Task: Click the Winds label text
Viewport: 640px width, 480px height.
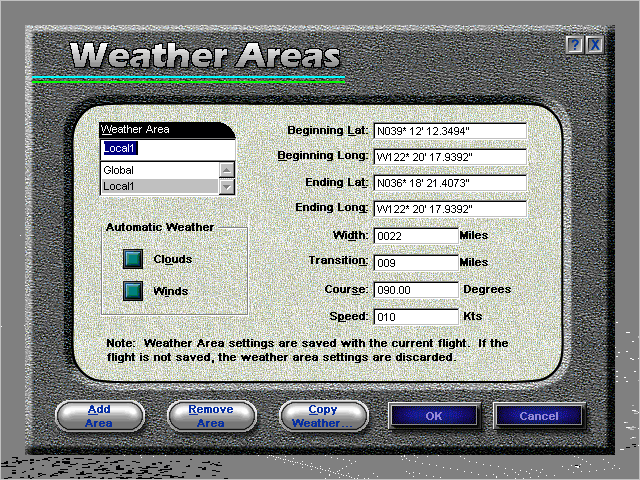Action: (171, 291)
